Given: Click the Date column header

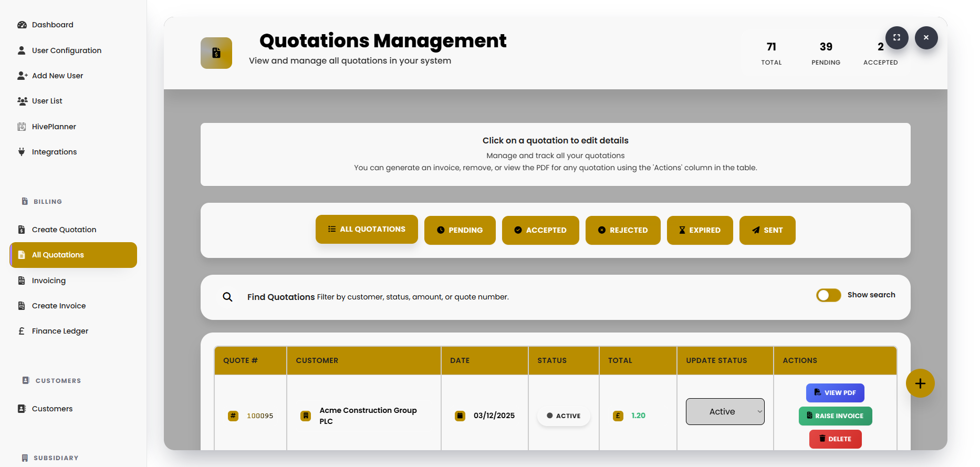Looking at the screenshot, I should click(485, 360).
